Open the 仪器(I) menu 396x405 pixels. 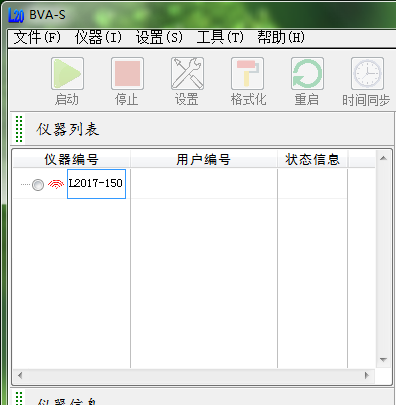pyautogui.click(x=98, y=37)
